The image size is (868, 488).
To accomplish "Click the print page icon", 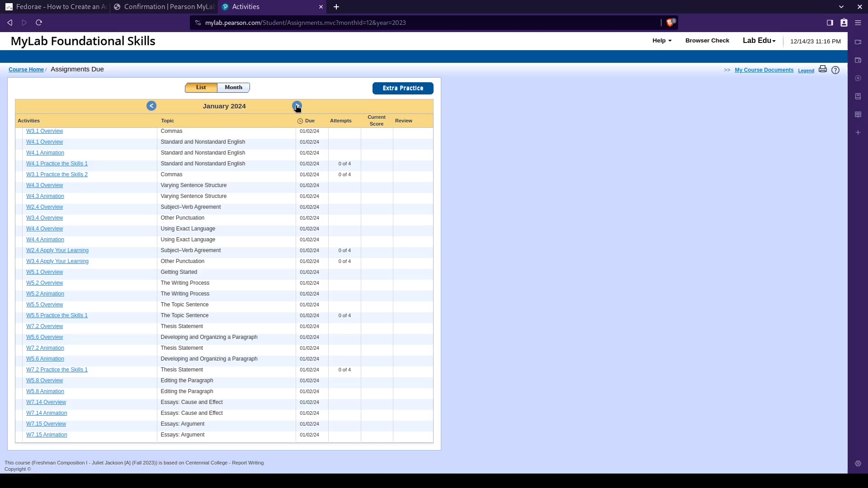I will click(822, 69).
